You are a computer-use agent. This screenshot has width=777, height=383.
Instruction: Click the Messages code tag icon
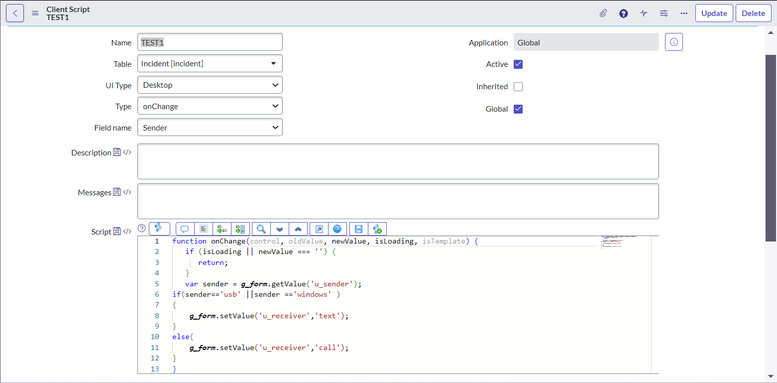(x=127, y=192)
